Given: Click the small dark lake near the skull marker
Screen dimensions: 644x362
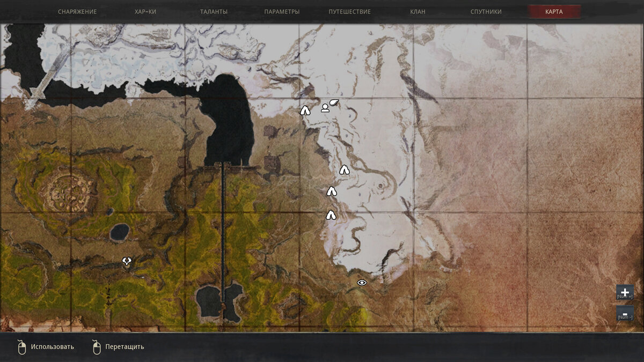Looking at the screenshot, I should [x=120, y=232].
